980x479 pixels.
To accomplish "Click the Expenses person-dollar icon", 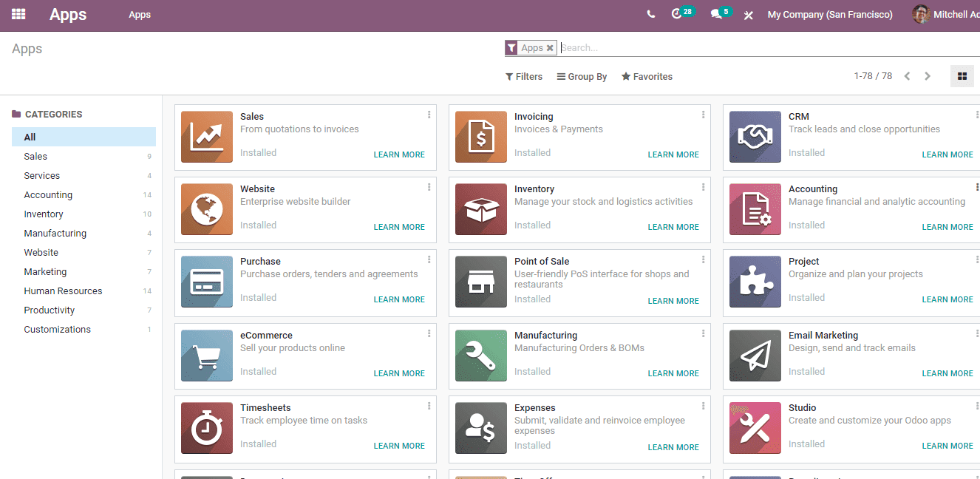I will point(481,428).
